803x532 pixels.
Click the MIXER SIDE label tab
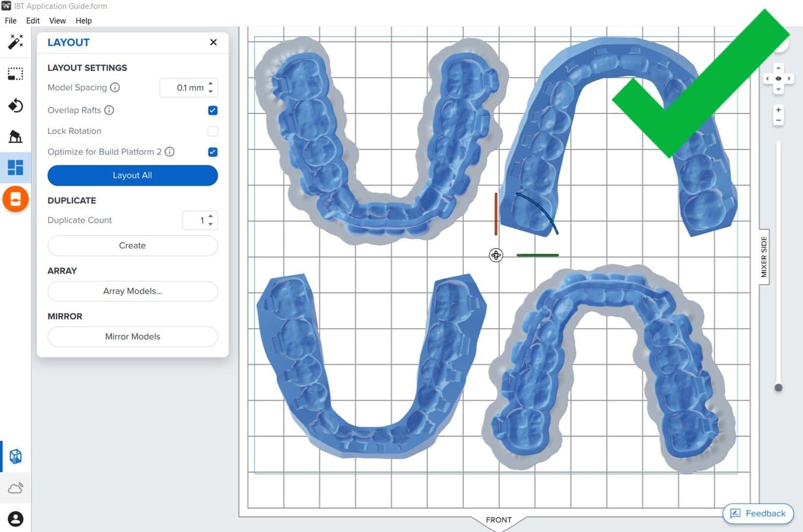coord(764,257)
